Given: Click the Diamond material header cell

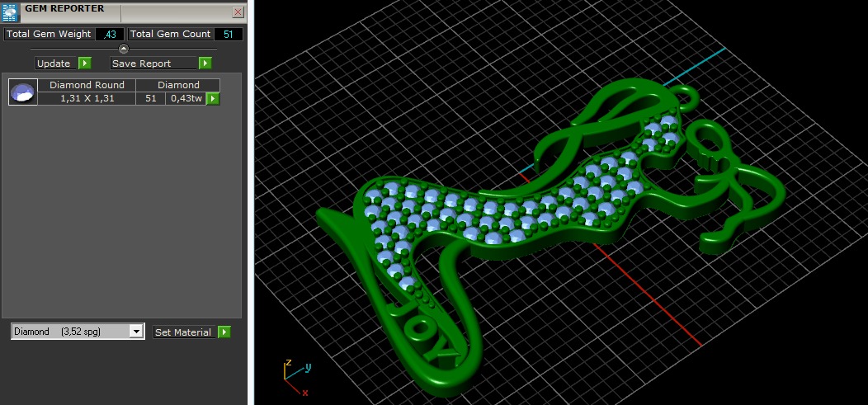Looking at the screenshot, I should tap(177, 85).
